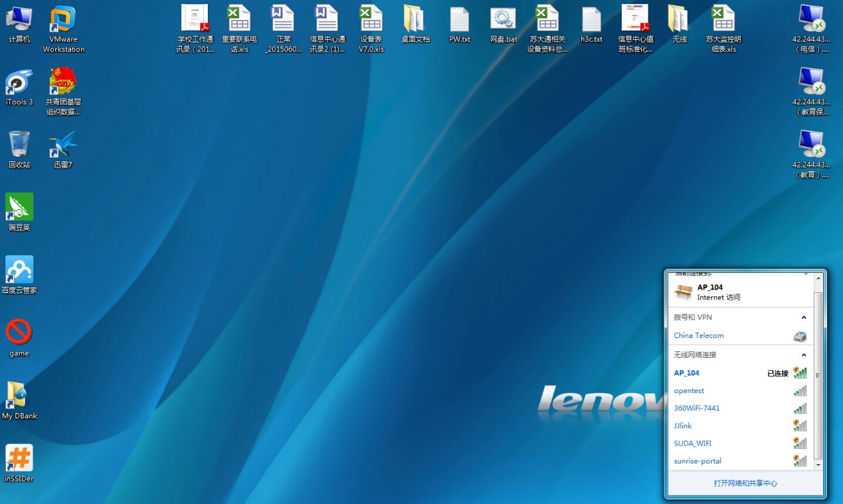Select the PW.txt text file

click(x=459, y=21)
